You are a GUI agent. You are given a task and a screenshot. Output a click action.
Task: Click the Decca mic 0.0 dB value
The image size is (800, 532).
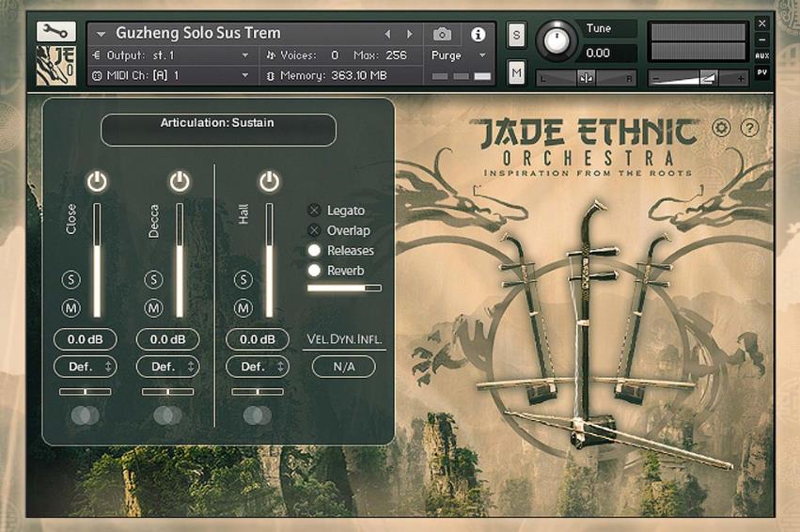click(x=168, y=339)
